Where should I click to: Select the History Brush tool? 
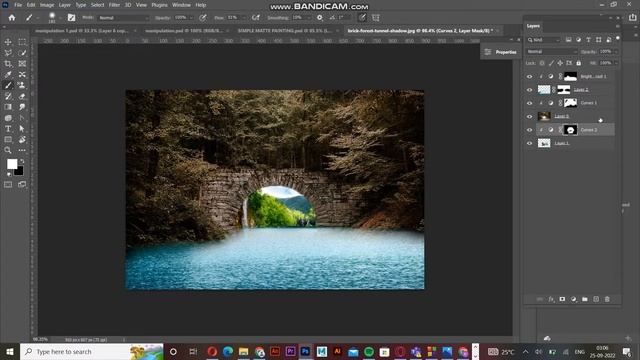point(8,96)
